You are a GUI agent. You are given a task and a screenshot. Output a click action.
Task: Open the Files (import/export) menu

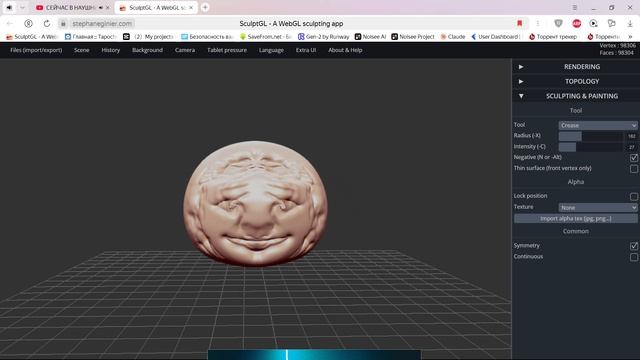pyautogui.click(x=36, y=50)
